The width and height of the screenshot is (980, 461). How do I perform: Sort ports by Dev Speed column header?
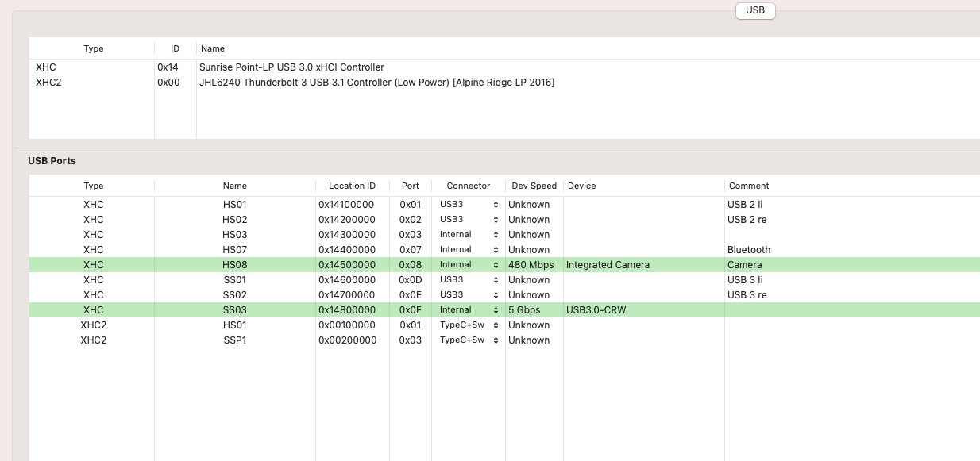(534, 186)
